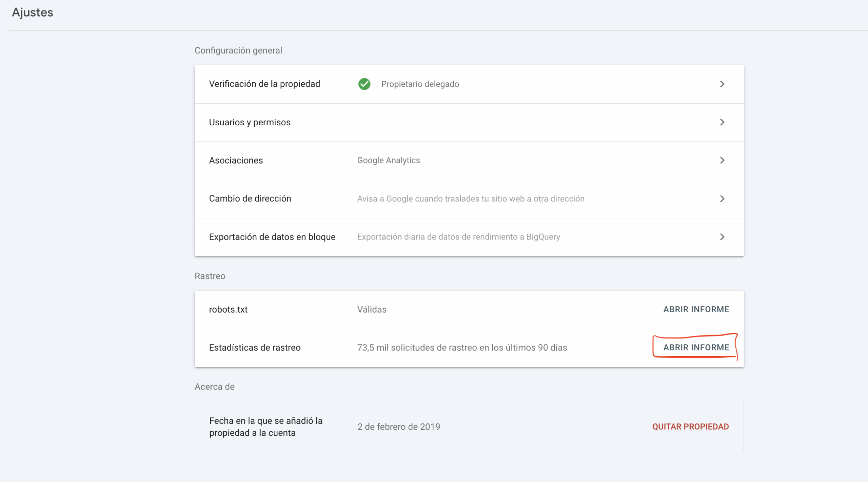This screenshot has height=482, width=868.
Task: Click BigQuery export description text
Action: 458,237
